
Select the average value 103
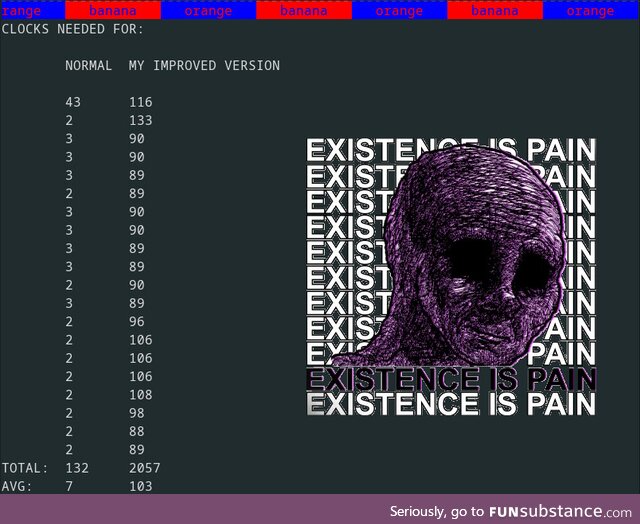point(140,486)
